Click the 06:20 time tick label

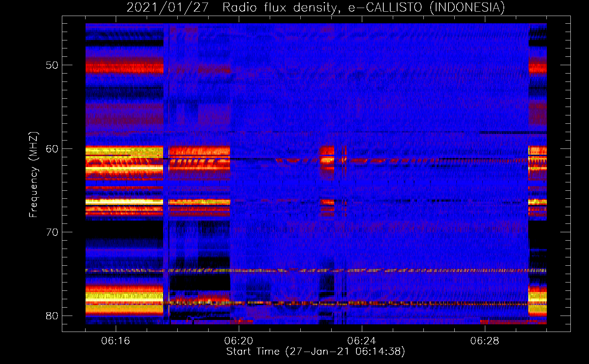[x=239, y=341]
